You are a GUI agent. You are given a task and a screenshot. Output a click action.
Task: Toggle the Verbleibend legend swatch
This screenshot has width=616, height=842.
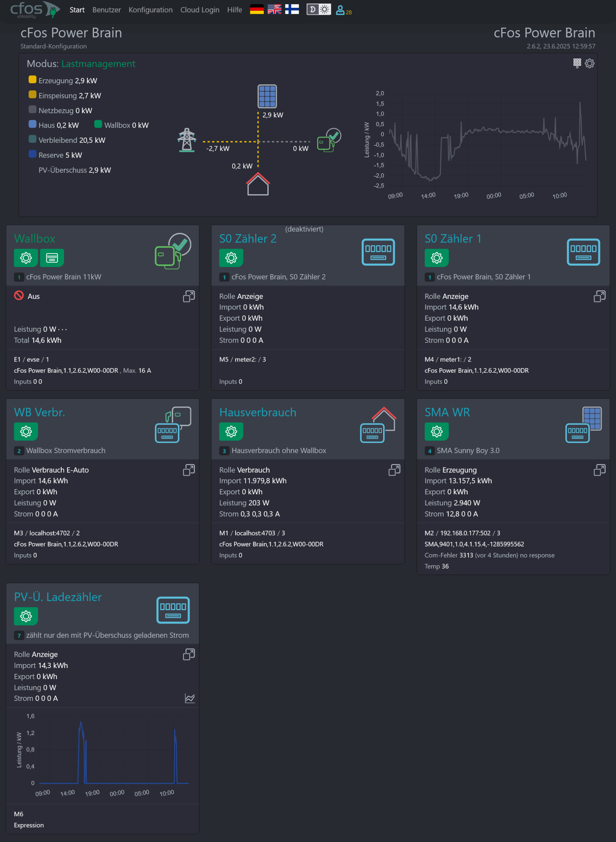33,139
